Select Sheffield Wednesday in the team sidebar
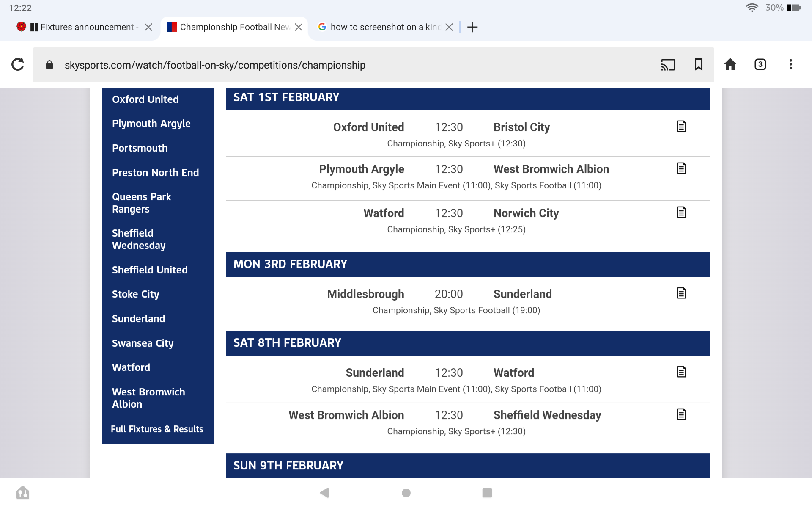 [x=139, y=239]
